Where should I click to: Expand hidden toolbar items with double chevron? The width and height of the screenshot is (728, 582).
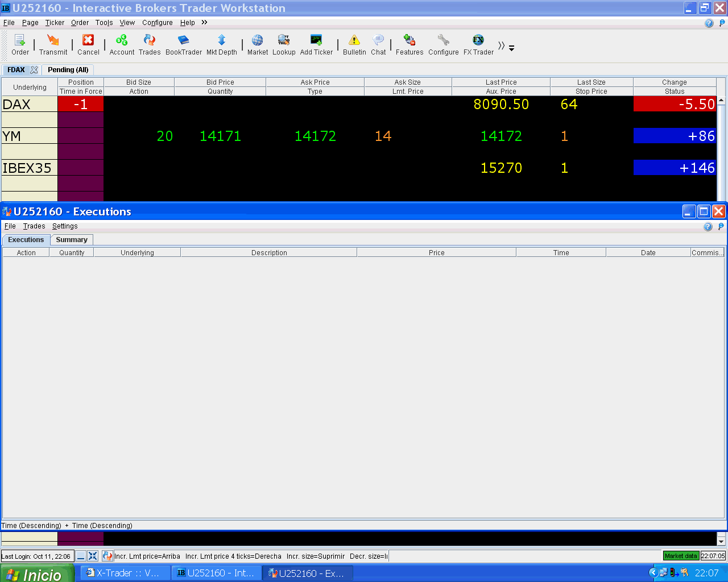[502, 45]
